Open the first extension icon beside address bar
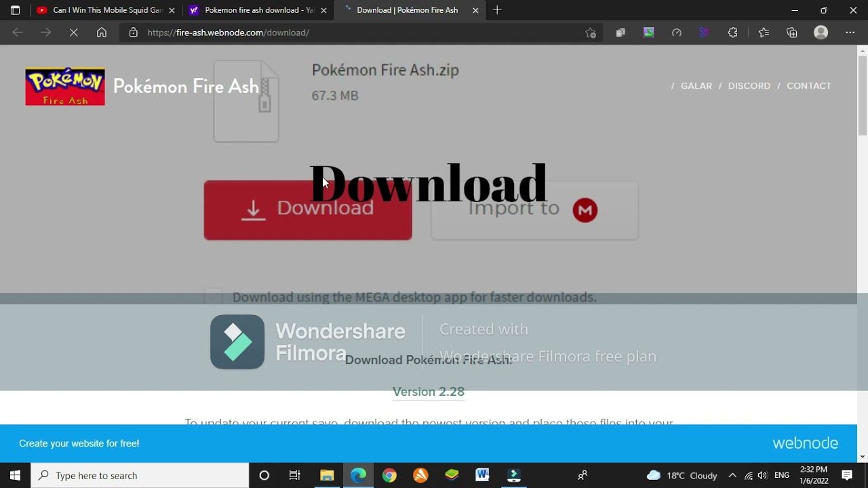The image size is (868, 488). 620,33
